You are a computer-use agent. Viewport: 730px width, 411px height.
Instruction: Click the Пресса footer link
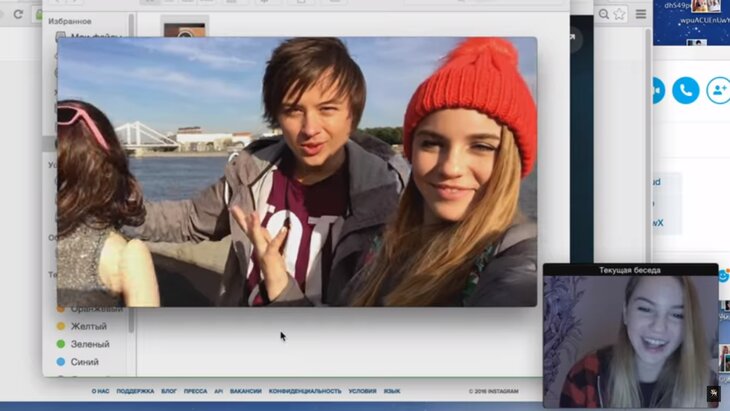click(x=196, y=391)
